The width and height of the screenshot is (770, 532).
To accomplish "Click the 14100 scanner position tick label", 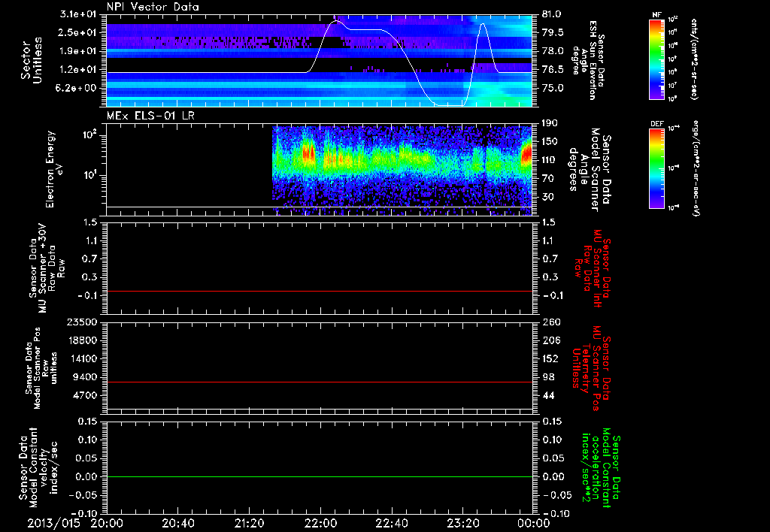I will pos(82,358).
